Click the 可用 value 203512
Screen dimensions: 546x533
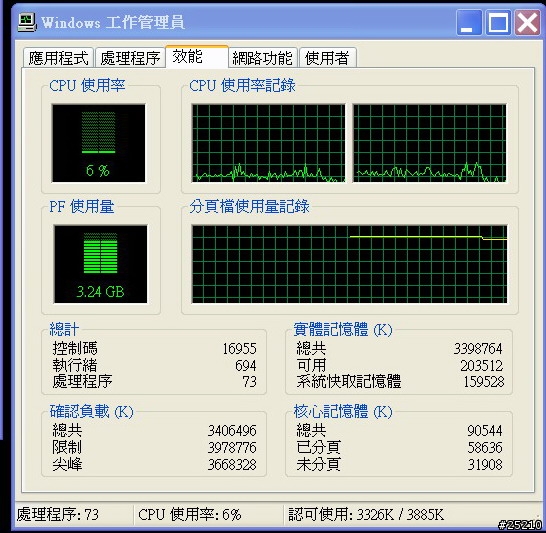(x=482, y=365)
